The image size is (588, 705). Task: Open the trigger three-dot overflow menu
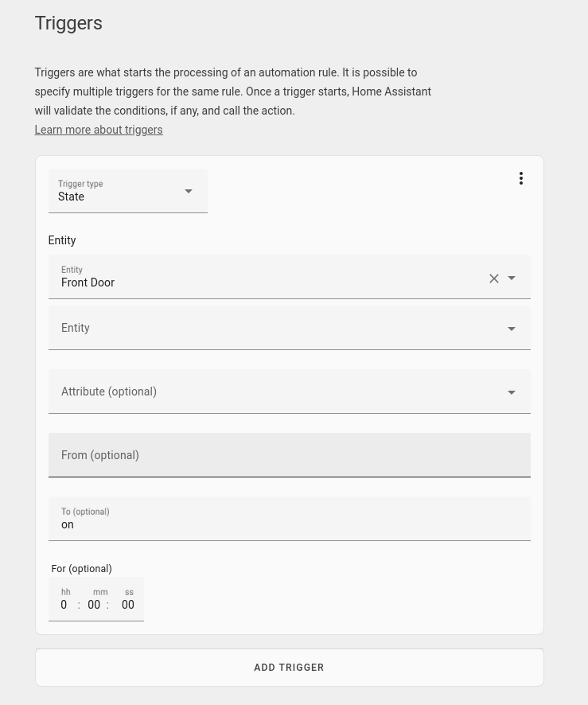coord(521,178)
